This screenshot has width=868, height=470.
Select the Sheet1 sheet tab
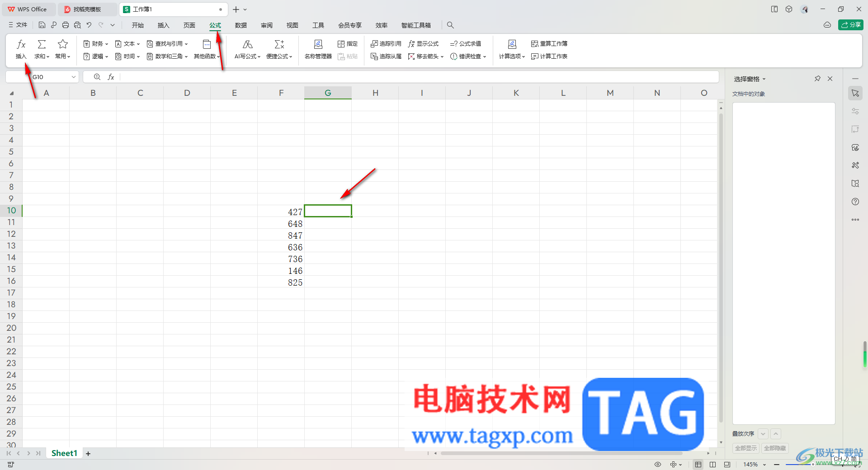coord(64,453)
